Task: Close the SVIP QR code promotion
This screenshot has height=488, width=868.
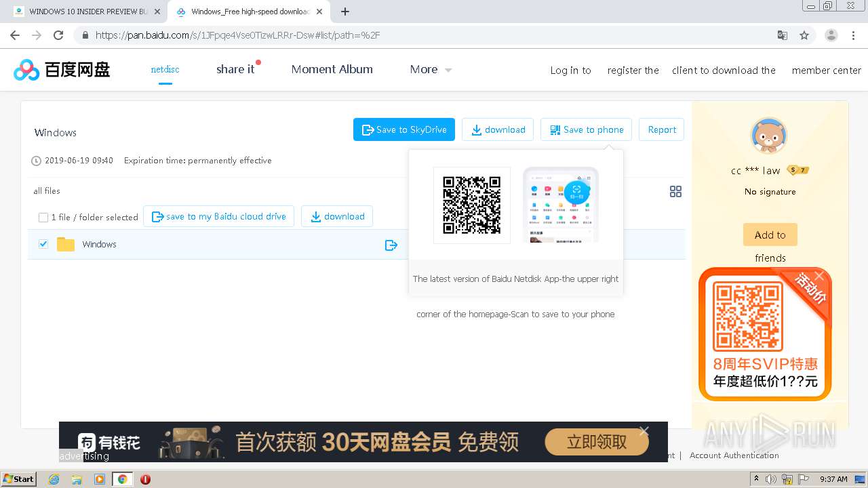Action: click(x=819, y=276)
